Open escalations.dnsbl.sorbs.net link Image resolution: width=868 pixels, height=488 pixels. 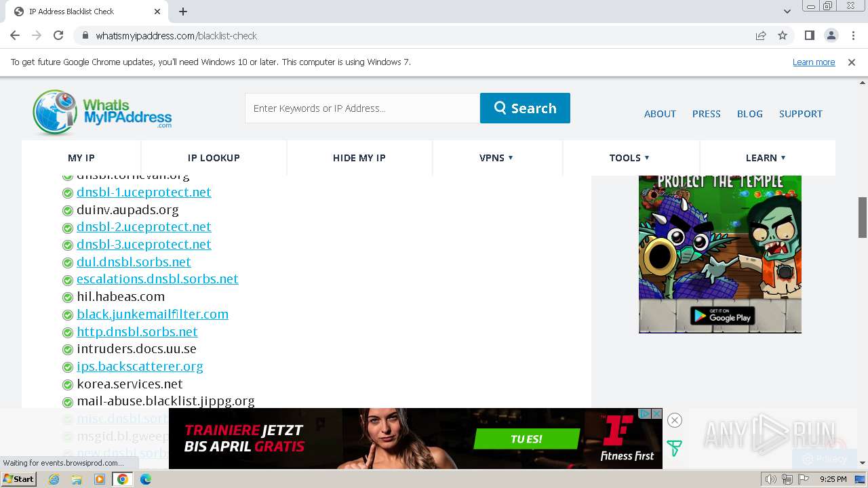(157, 279)
